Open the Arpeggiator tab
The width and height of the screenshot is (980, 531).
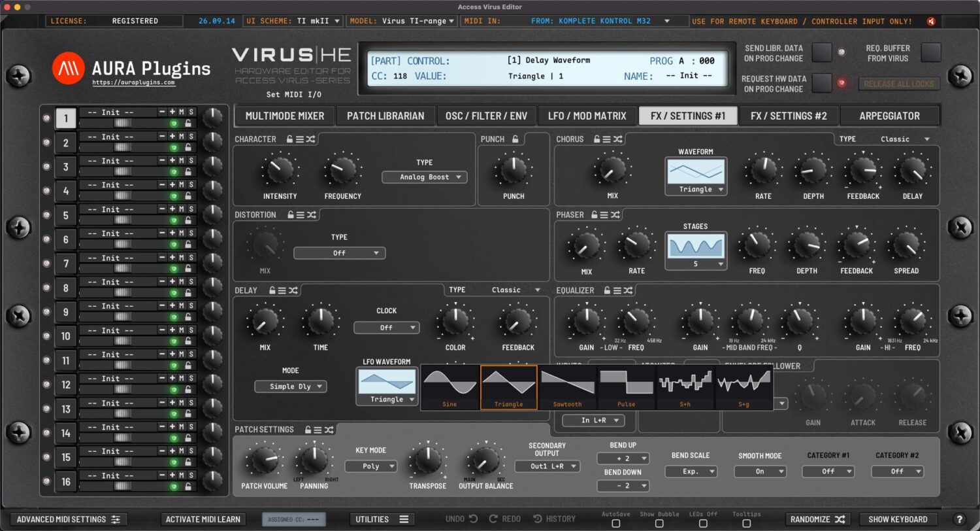(889, 116)
